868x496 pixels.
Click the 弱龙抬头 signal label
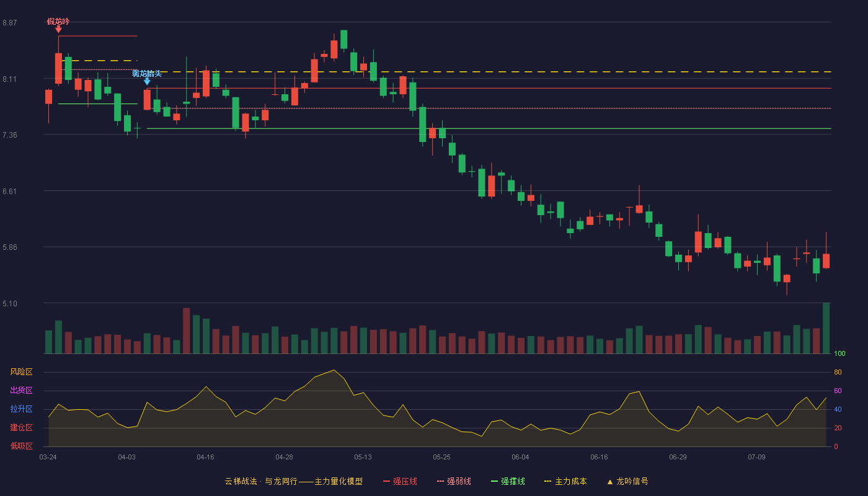147,73
